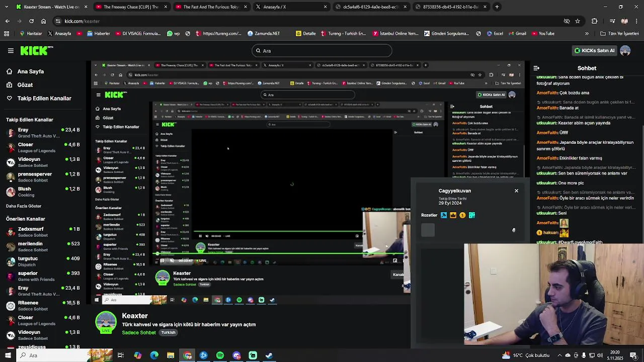644x362 pixels.
Task: Open merilendin recommended channel
Action: pos(43,246)
